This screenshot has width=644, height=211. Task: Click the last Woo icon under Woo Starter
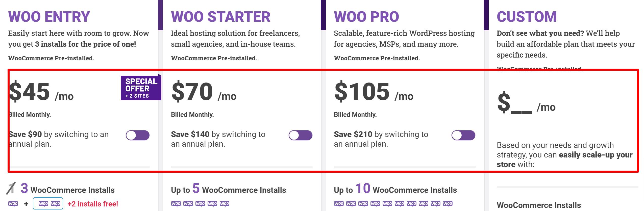tap(225, 204)
